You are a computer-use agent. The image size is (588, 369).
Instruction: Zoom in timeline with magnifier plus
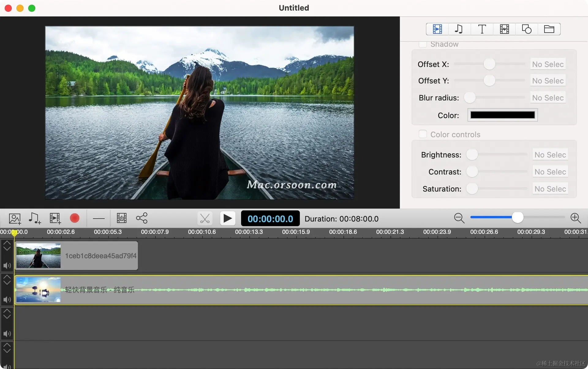tap(575, 218)
